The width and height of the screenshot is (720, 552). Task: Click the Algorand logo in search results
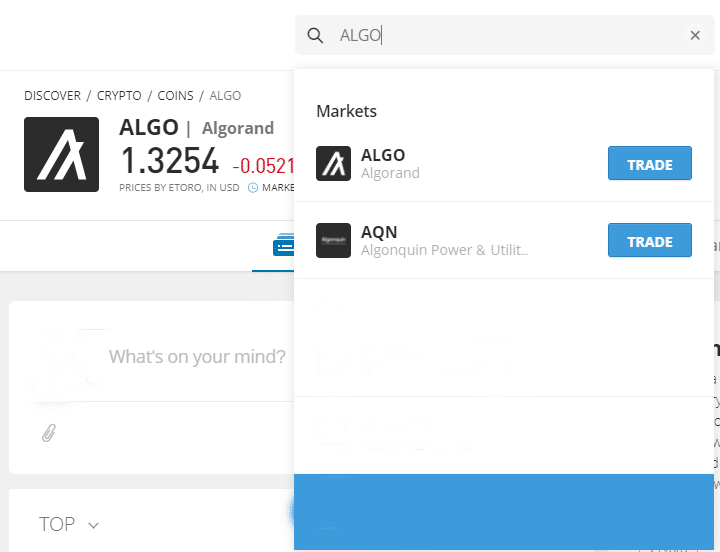pos(333,163)
